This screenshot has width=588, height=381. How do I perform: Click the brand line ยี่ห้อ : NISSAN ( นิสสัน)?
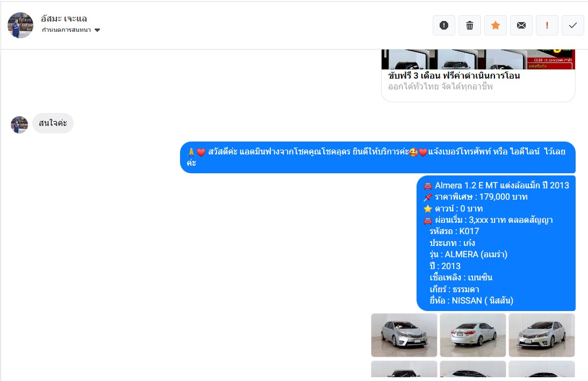[x=471, y=301]
